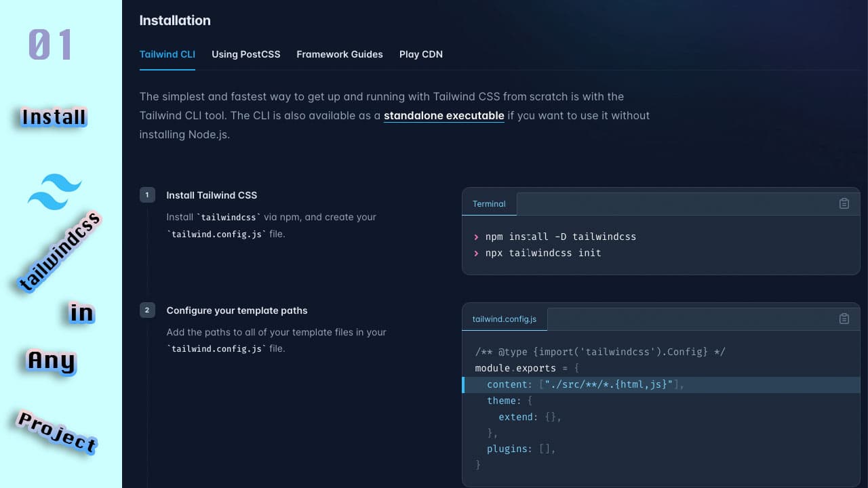Click the '01' numeral in the sidebar
Screen dimensions: 868x488
point(51,45)
